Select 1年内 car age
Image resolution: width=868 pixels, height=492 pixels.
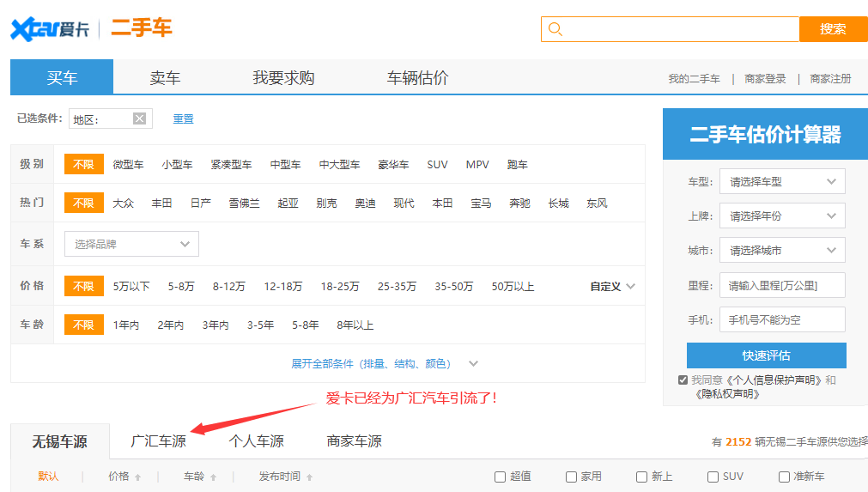click(125, 325)
